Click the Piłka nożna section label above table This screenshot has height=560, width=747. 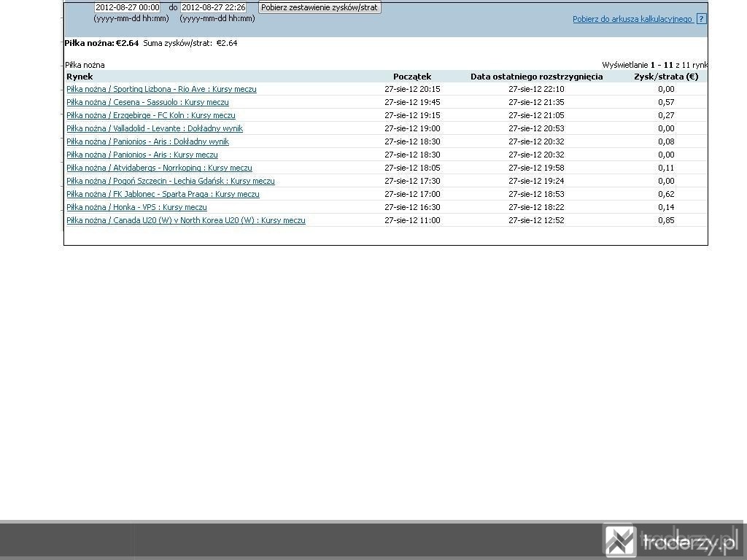[85, 65]
